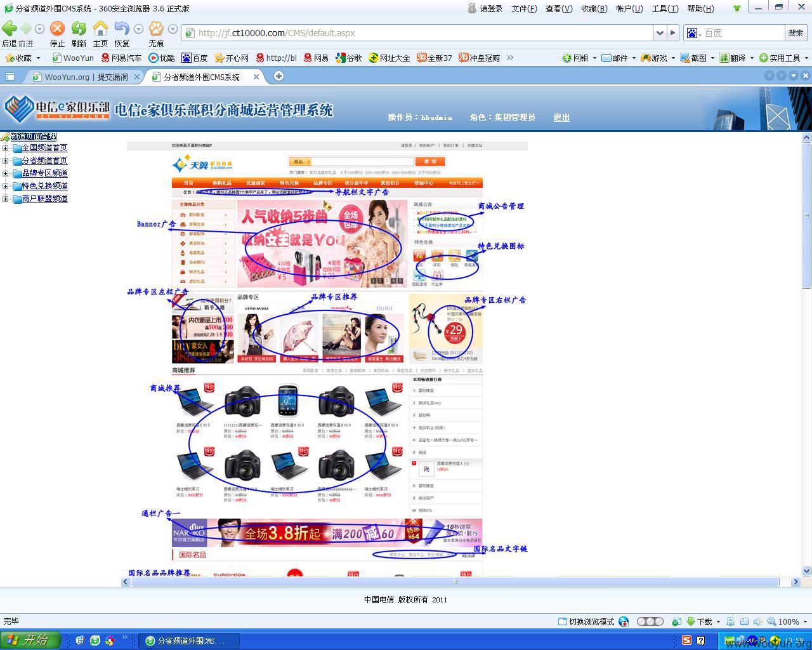Image resolution: width=812 pixels, height=650 pixels.
Task: Open the 收藏(B) menu
Action: (594, 8)
